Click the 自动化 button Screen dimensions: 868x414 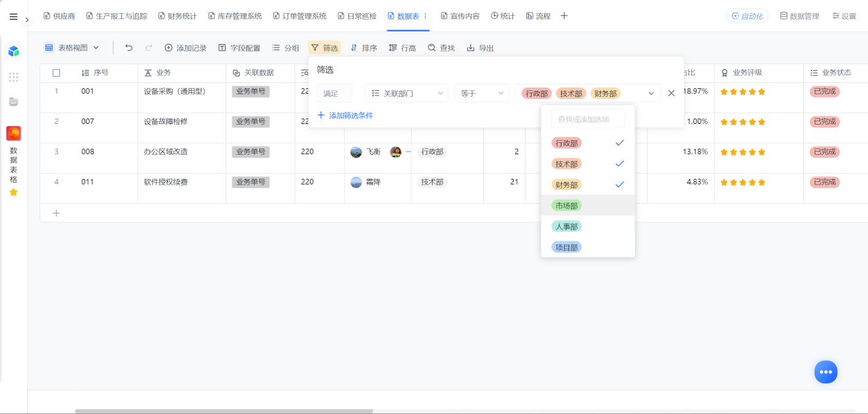coord(747,16)
